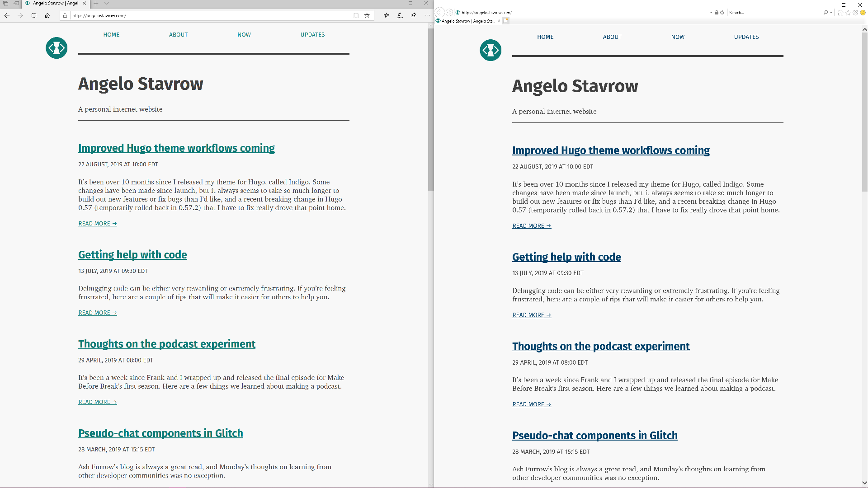Screen dimensions: 868x488
Task: Navigate to the ABOUT tab
Action: (x=178, y=34)
